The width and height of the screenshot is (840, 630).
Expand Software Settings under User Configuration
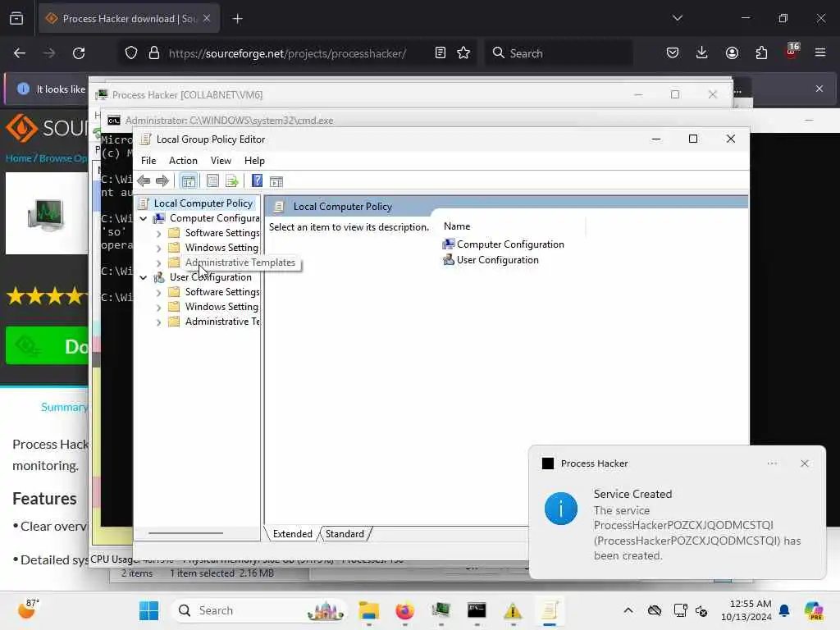click(158, 293)
